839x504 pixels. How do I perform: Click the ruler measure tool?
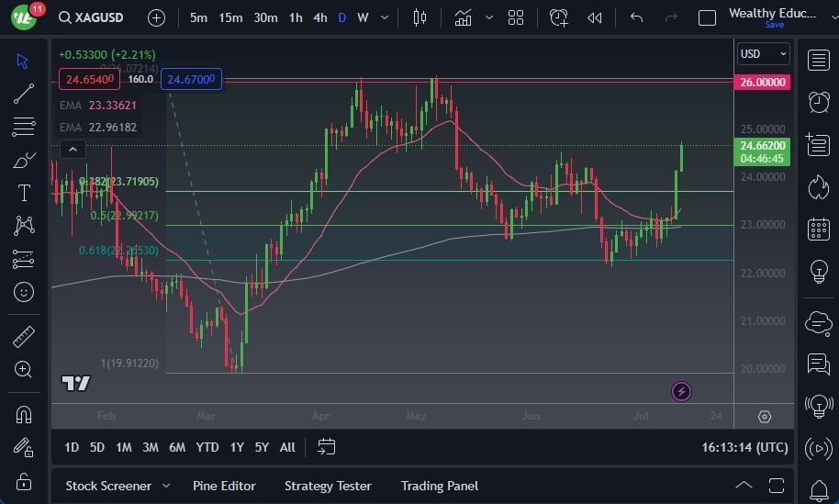[24, 337]
